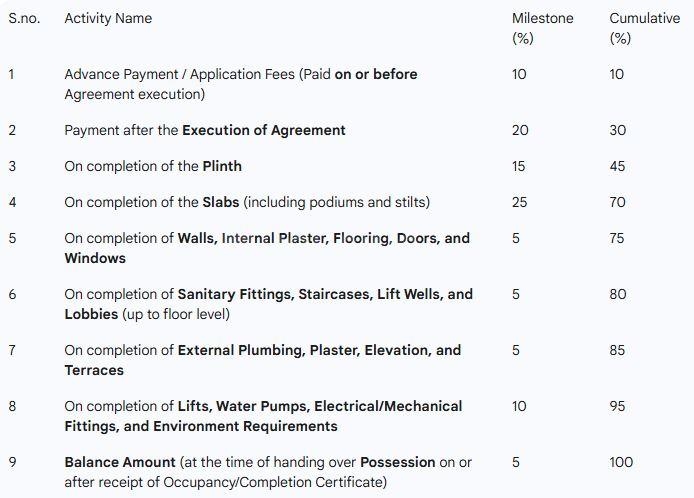Select the milestone value 25 for Slabs

[519, 202]
